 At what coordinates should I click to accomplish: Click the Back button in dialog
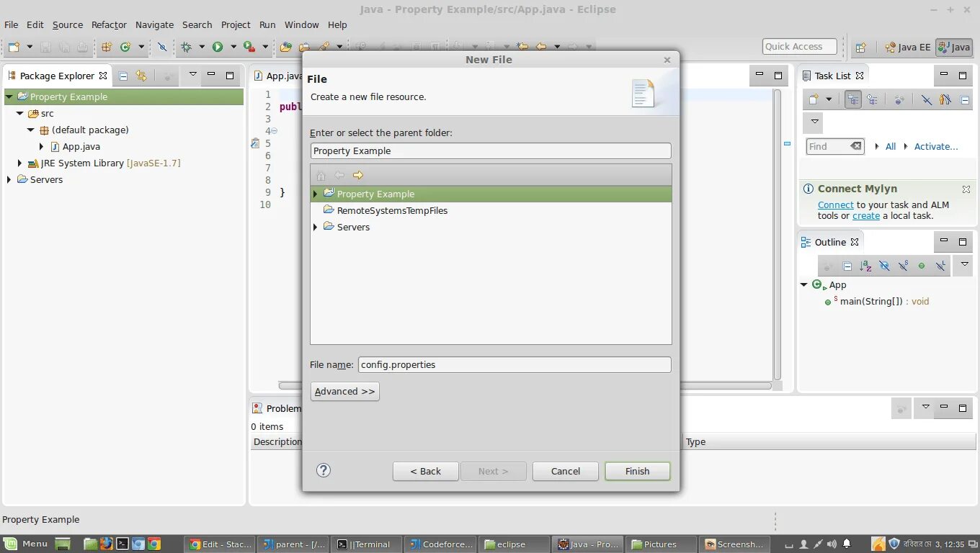coord(426,471)
